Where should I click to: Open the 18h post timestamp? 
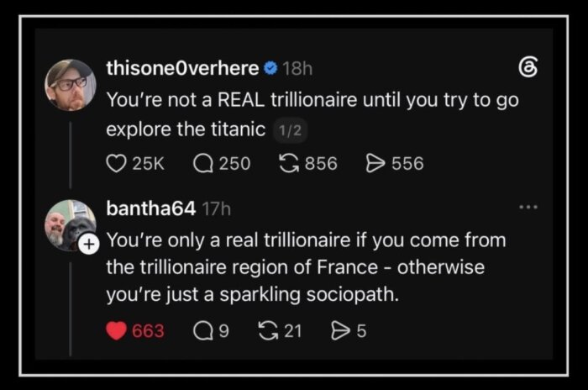[x=297, y=68]
